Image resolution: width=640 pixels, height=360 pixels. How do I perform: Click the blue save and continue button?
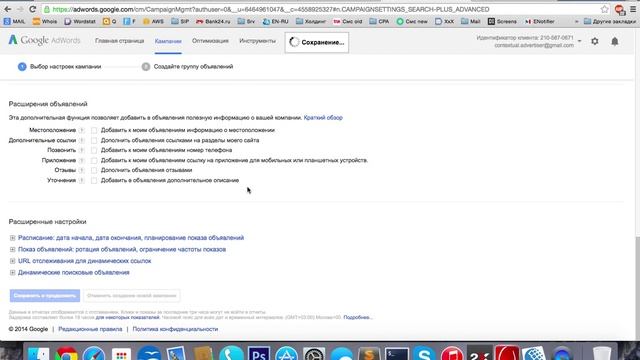[x=45, y=296]
